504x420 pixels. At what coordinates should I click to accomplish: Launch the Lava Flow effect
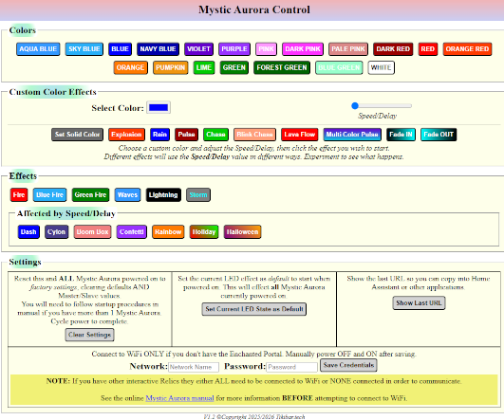coord(300,135)
